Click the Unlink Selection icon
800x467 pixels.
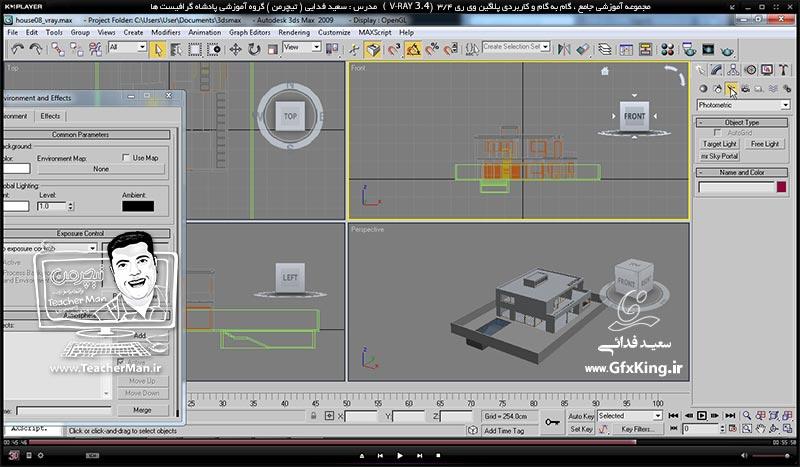77,49
